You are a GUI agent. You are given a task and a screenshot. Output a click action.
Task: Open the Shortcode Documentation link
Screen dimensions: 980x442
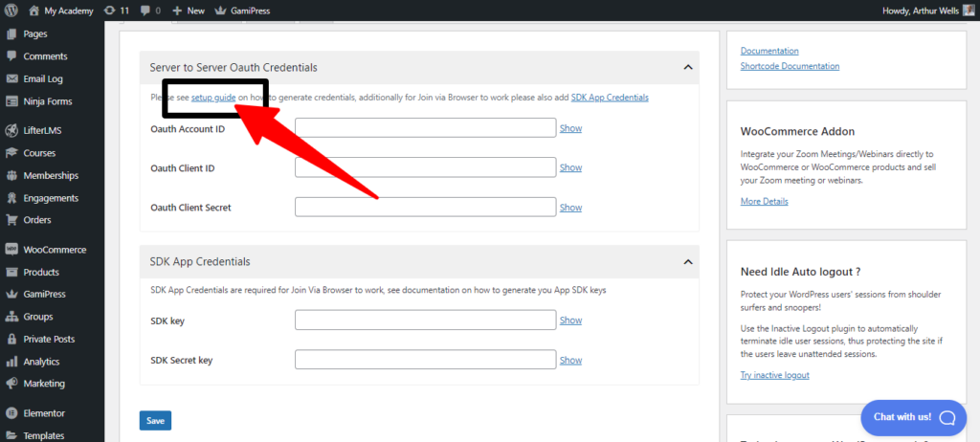(790, 66)
